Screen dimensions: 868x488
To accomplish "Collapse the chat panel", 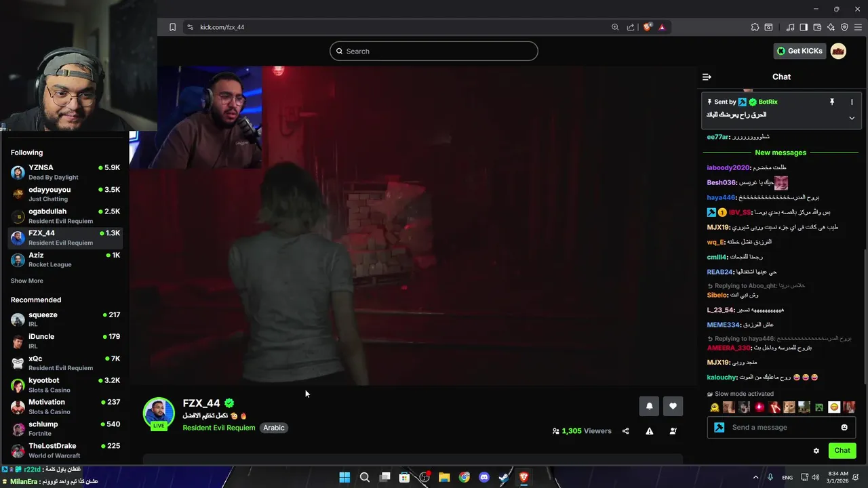I will (x=707, y=77).
